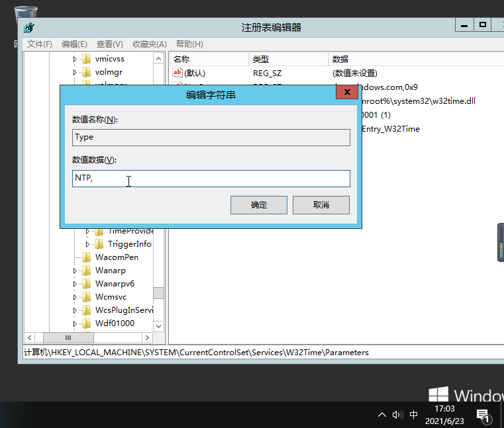The image size is (504, 428).
Task: Expand the vmicvss tree node
Action: coord(76,59)
